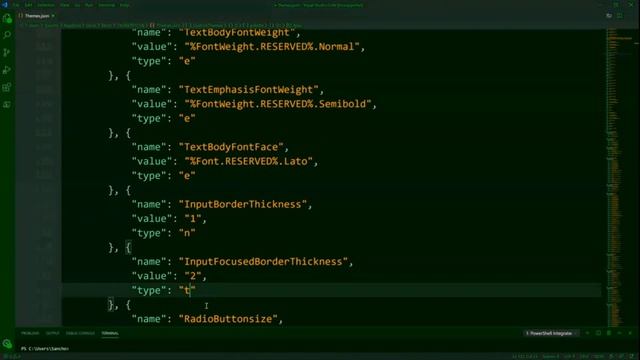Click the text "InputFocusedBorderThickness"
640x360 pixels.
pos(263,262)
